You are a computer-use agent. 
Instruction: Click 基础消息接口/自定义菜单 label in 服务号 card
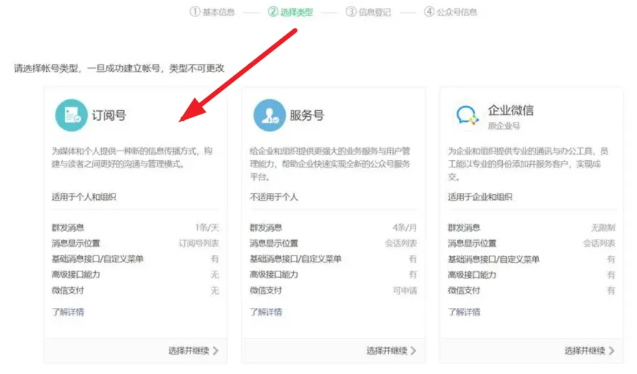(295, 259)
